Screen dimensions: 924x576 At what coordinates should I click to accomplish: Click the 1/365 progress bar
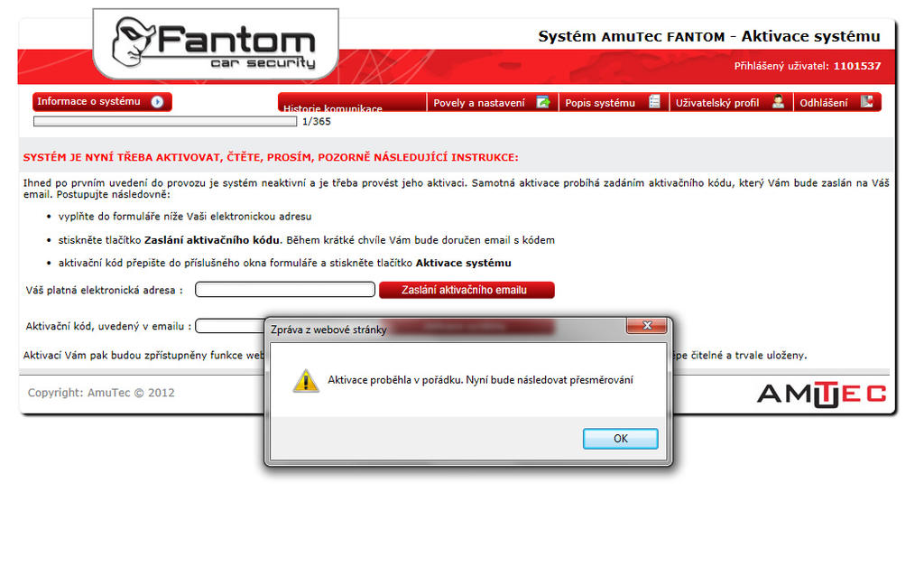tap(165, 122)
